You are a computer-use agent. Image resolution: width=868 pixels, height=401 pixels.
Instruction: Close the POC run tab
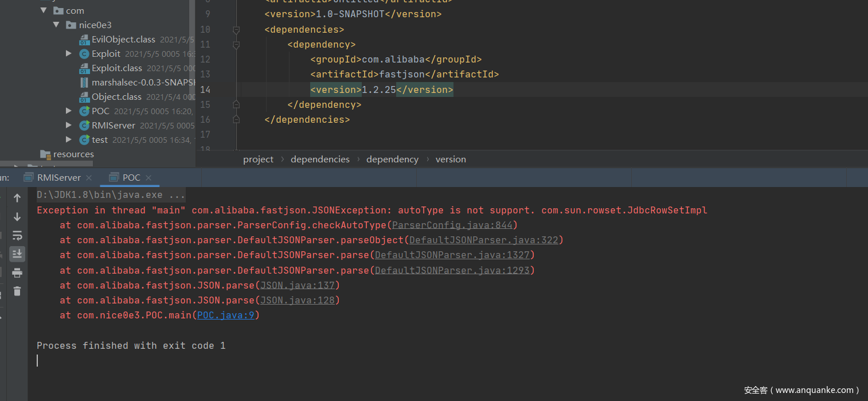pyautogui.click(x=148, y=178)
